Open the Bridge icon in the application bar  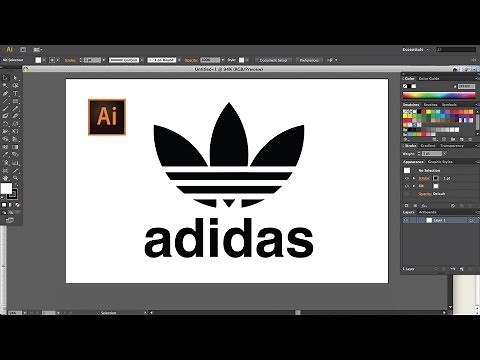[x=23, y=50]
